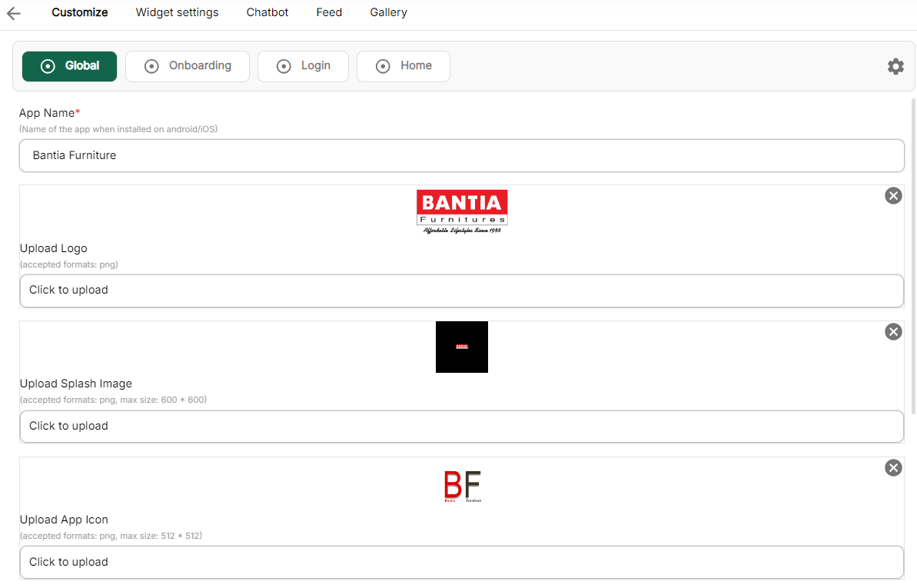This screenshot has width=917, height=588.
Task: Switch to the Customize tab
Action: pos(80,12)
